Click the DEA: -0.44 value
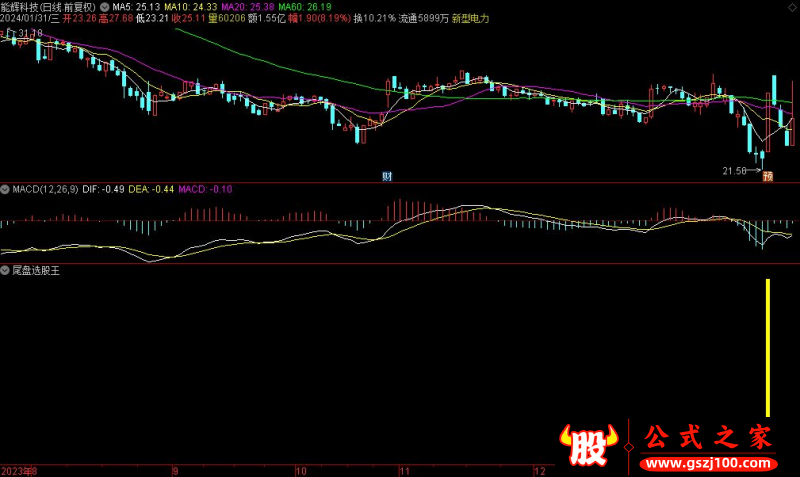The image size is (800, 477). tap(151, 189)
